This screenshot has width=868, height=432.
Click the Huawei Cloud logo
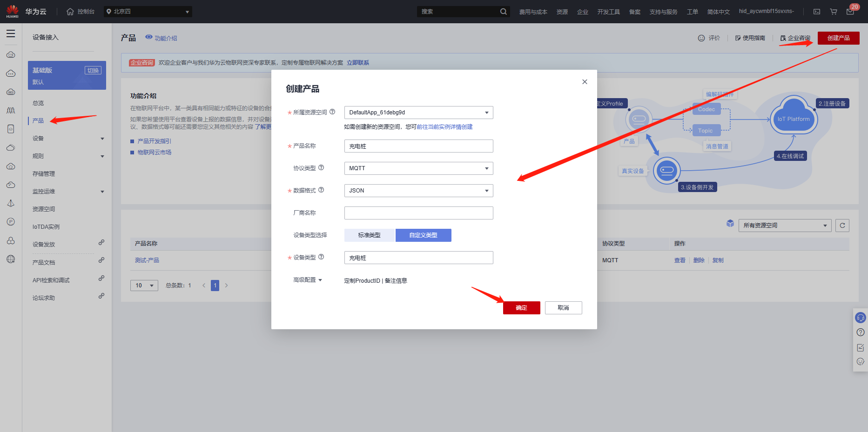click(x=13, y=11)
